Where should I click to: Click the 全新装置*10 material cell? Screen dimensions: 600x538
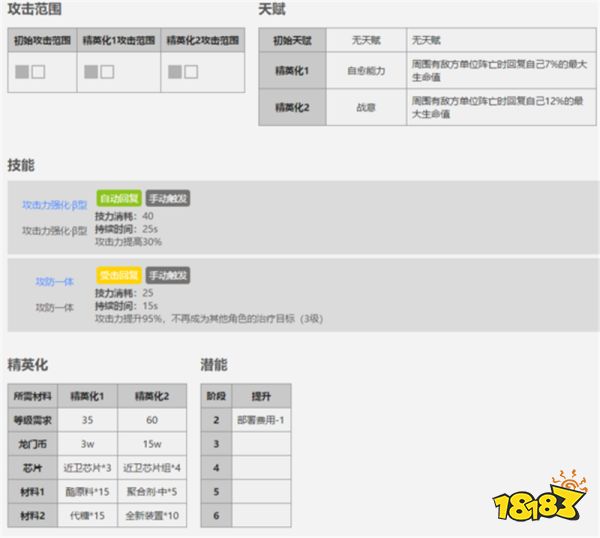pyautogui.click(x=151, y=515)
